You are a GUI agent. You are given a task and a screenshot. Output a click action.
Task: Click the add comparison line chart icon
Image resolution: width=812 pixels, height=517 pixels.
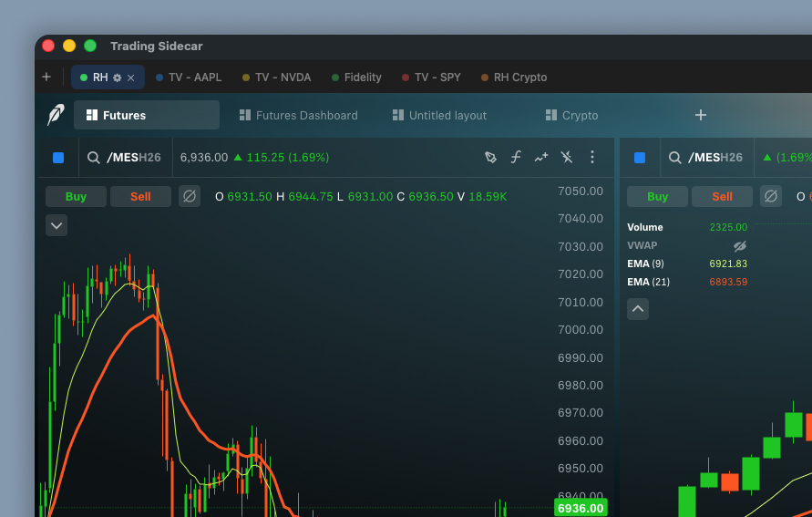[x=541, y=157]
